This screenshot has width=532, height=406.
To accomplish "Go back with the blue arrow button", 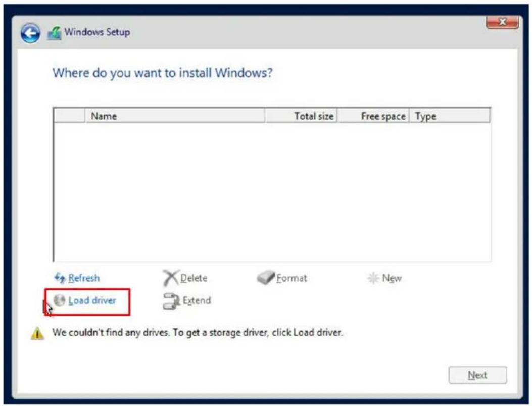I will [x=30, y=33].
